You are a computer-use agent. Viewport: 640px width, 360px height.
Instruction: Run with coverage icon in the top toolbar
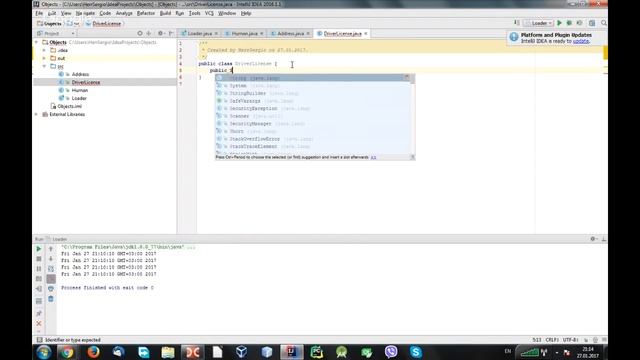[x=579, y=23]
